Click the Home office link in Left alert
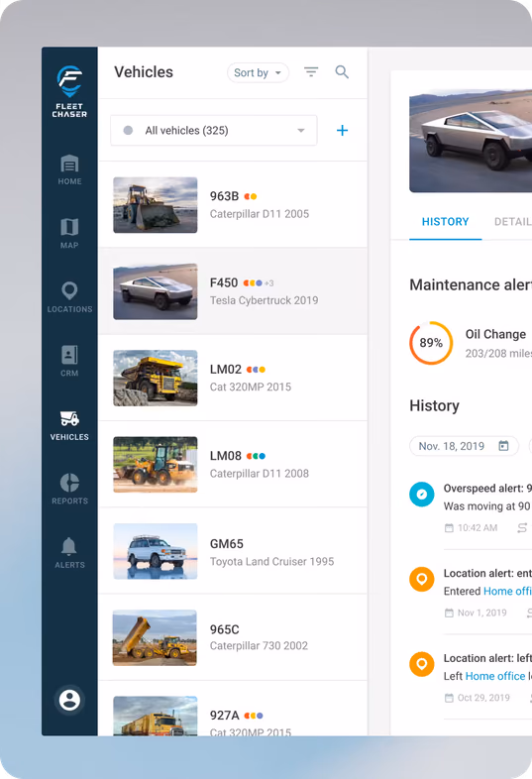 495,676
